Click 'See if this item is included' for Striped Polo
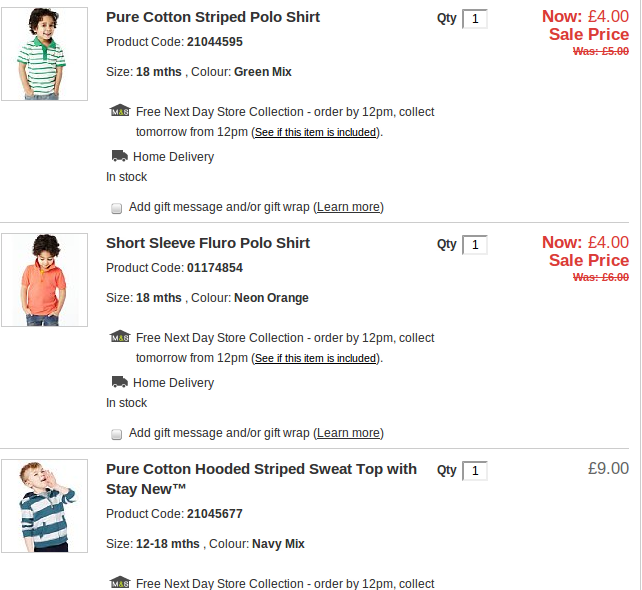The width and height of the screenshot is (642, 590). click(x=315, y=132)
